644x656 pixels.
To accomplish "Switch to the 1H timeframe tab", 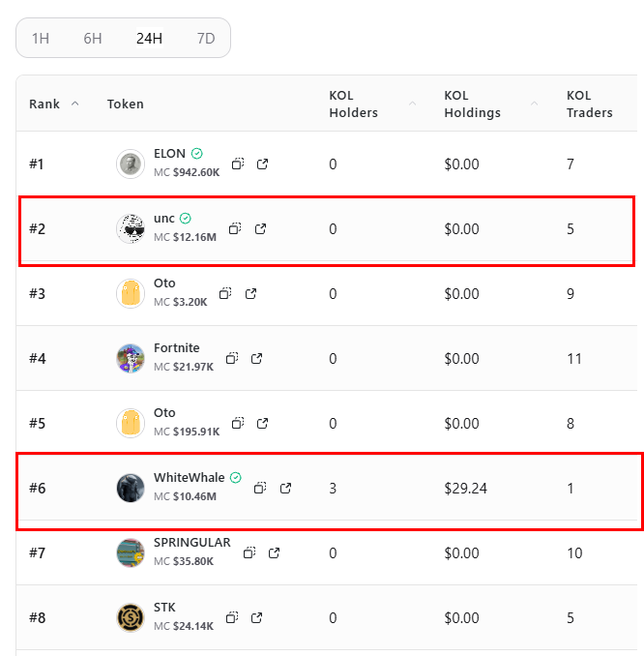I will [41, 39].
